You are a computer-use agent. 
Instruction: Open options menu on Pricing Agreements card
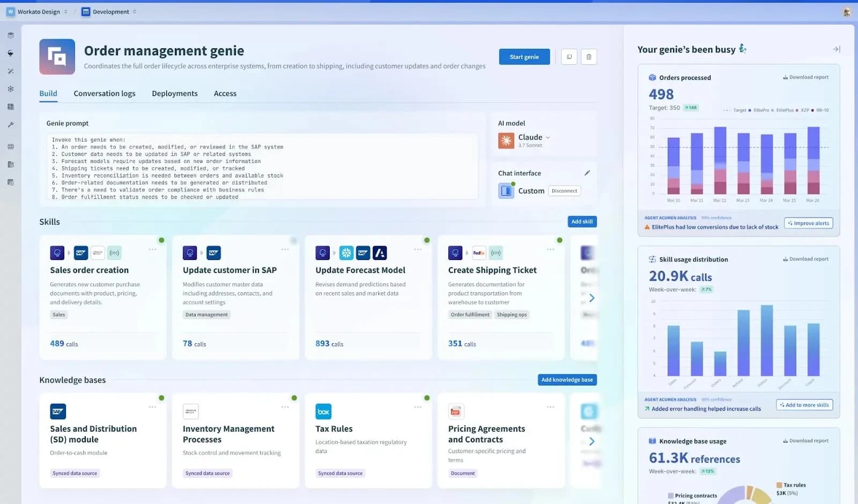[x=550, y=407]
